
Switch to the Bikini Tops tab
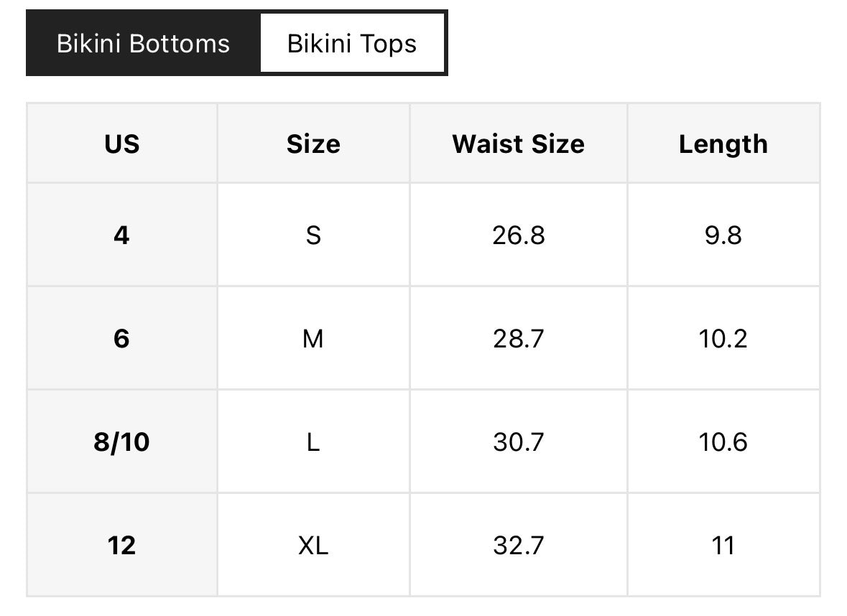pos(352,43)
